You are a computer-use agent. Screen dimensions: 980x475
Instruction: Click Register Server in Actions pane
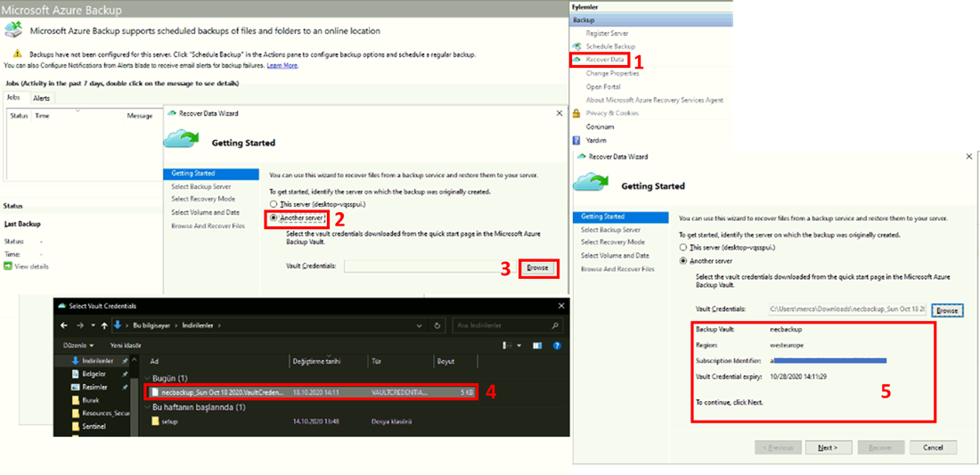coord(607,33)
